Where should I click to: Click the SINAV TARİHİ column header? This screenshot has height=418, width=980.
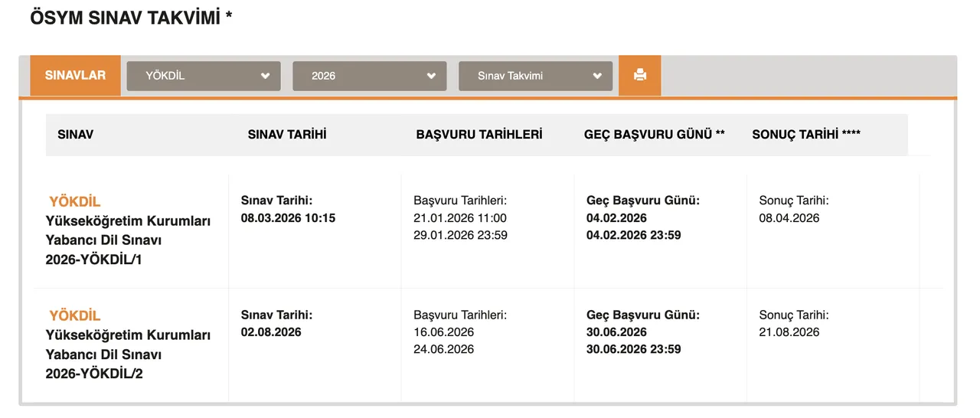pyautogui.click(x=287, y=135)
